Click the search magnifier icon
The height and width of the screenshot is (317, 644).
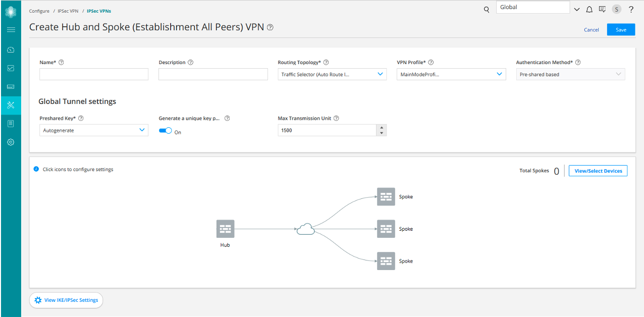[486, 9]
